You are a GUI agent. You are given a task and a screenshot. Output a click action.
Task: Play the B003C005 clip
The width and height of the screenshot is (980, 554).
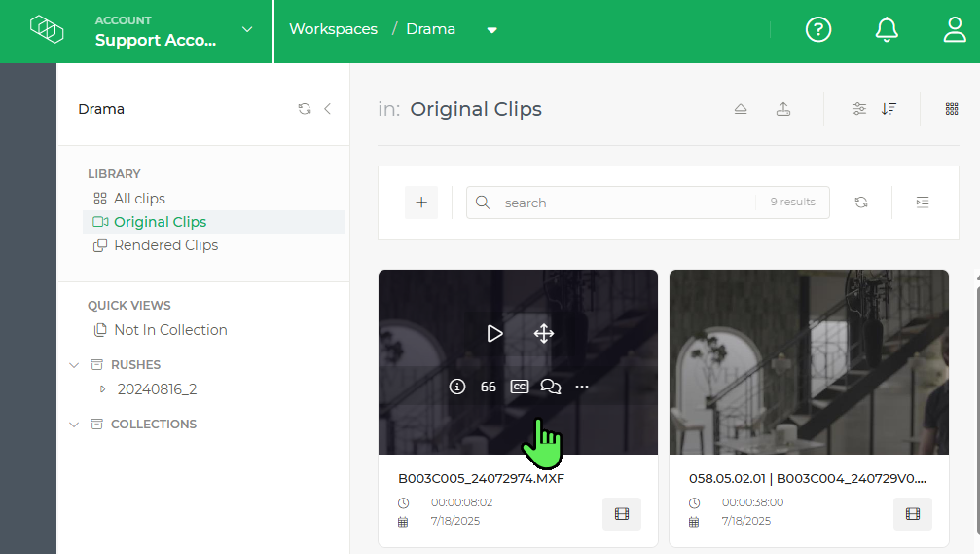(494, 334)
